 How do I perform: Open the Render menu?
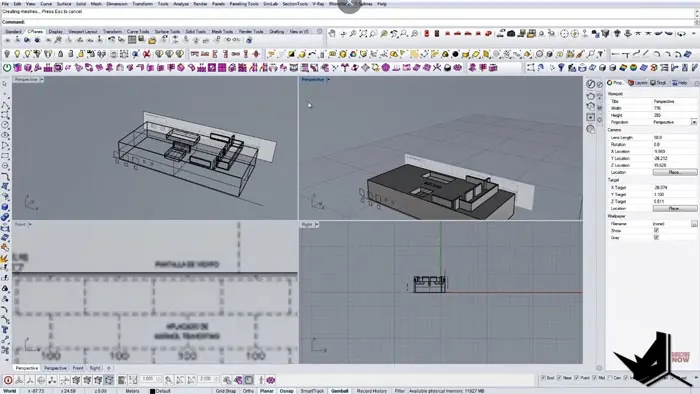pyautogui.click(x=200, y=4)
